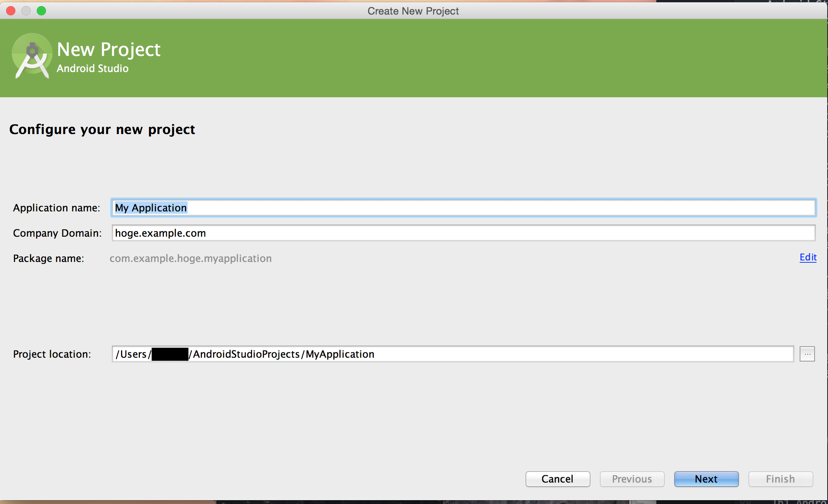Viewport: 828px width, 504px height.
Task: Click the 'Project location:' label
Action: (52, 354)
